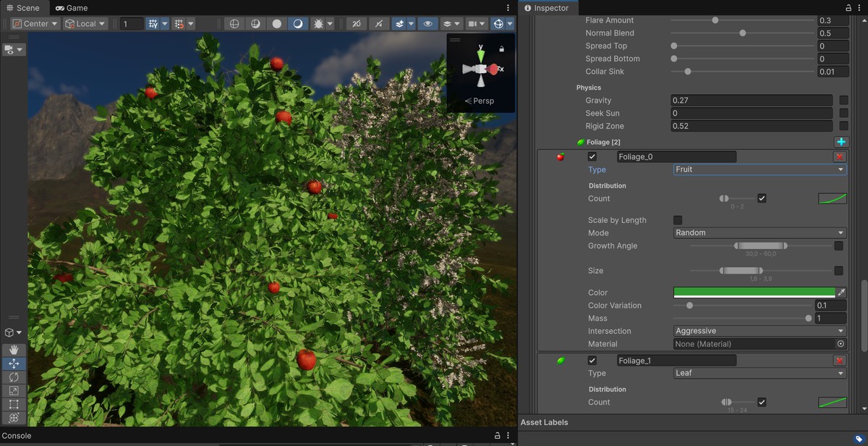Select the Rotate tool

[14, 377]
